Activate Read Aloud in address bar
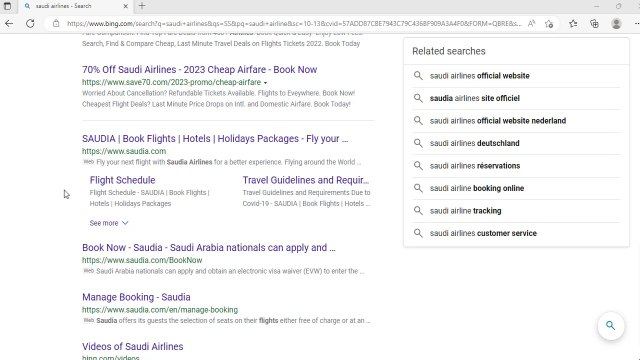640x360 pixels. coord(531,24)
